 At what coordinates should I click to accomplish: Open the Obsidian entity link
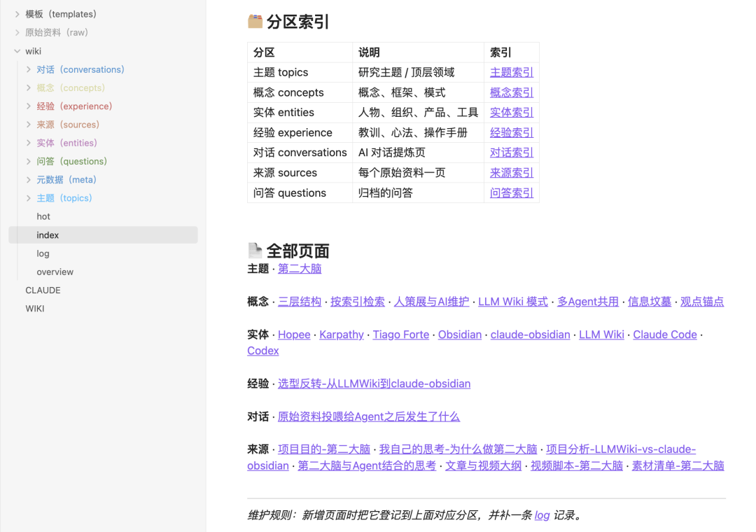pyautogui.click(x=459, y=334)
